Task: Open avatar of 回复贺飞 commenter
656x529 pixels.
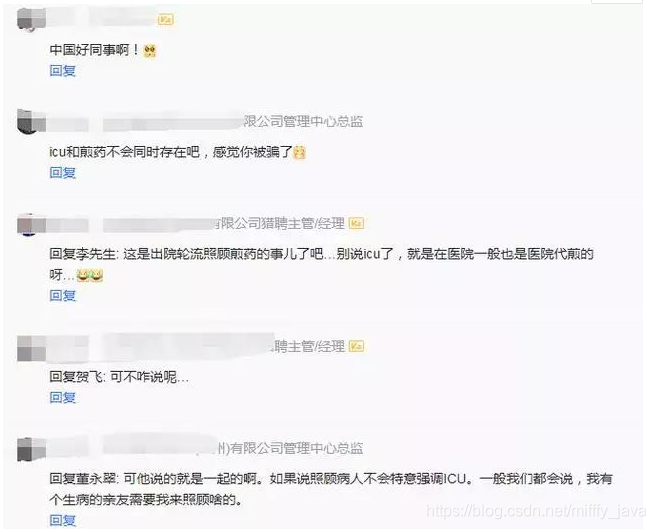Action: pyautogui.click(x=31, y=348)
